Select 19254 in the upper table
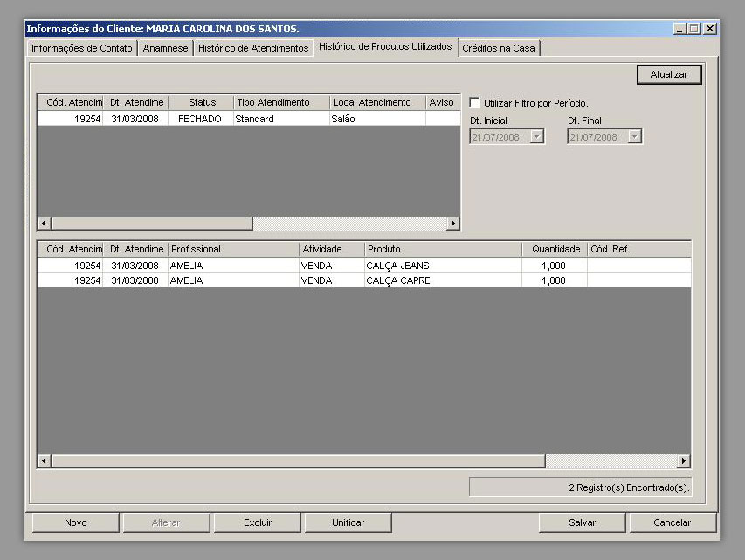Image resolution: width=745 pixels, height=560 pixels. [x=71, y=119]
